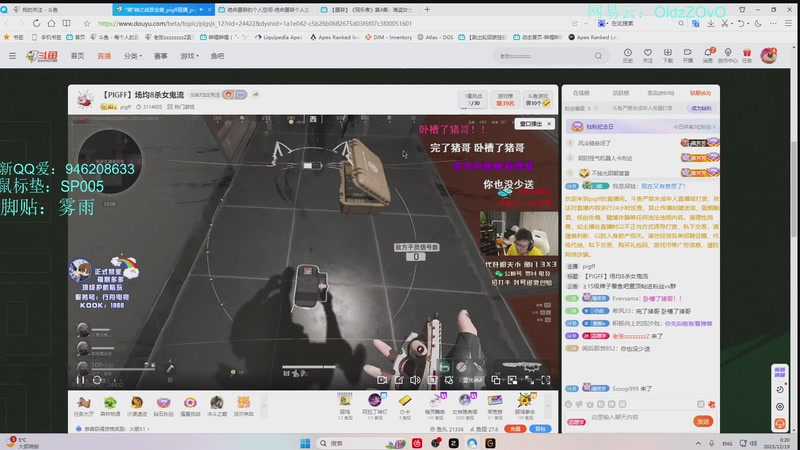Open Liquipedia Apex bookmark
This screenshot has width=800, height=450.
point(280,37)
